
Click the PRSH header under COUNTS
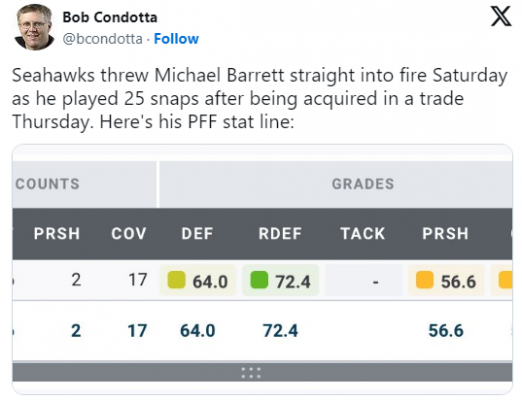(x=57, y=234)
